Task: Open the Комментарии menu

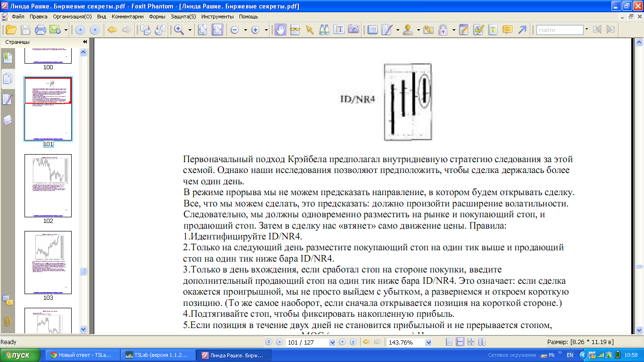Action: click(x=127, y=16)
